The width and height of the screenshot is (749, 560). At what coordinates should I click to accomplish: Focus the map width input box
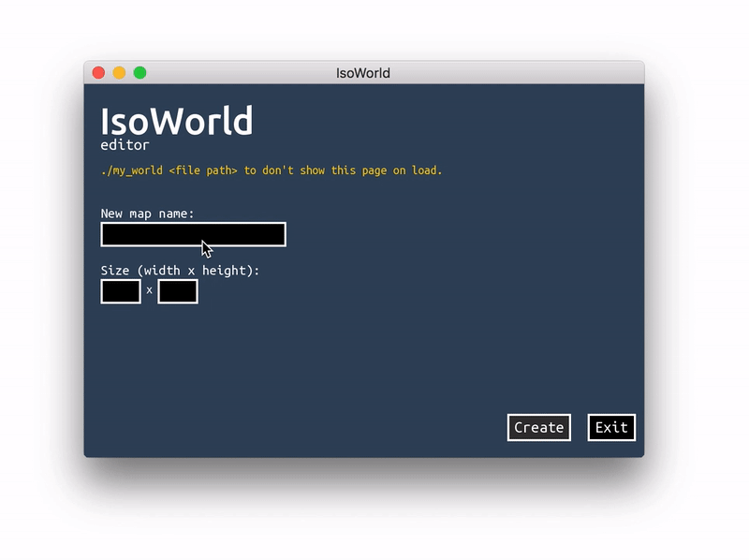(121, 291)
